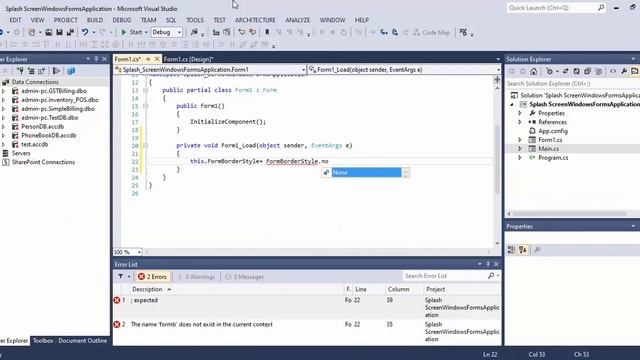Toggle the Error List auto-hide pin
Image resolution: width=640 pixels, height=360 pixels.
click(488, 264)
